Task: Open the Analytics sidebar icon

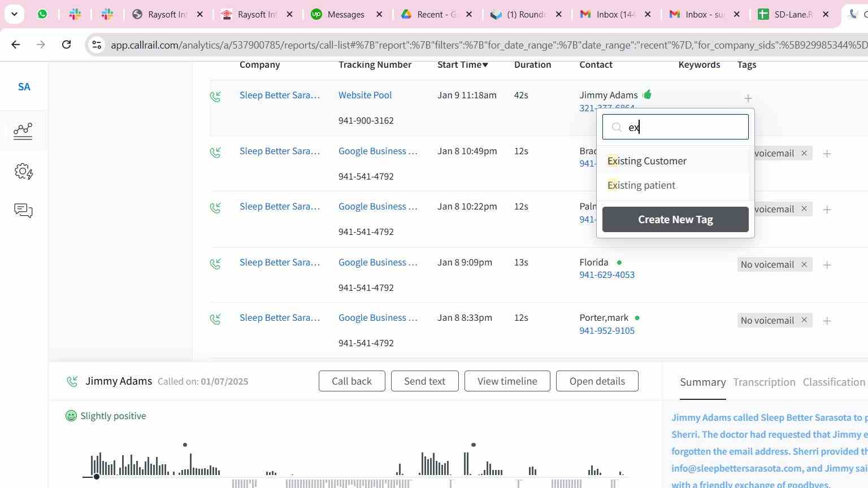Action: coord(23,131)
